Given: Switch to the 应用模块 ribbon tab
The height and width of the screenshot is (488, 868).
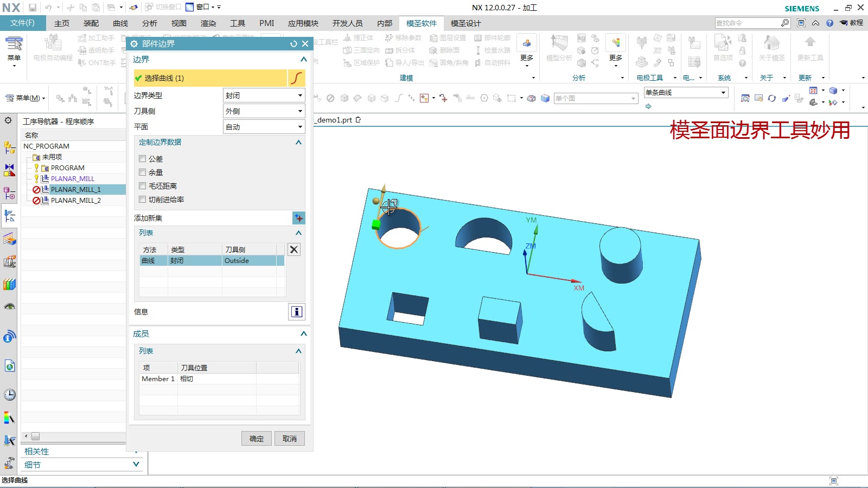Looking at the screenshot, I should click(x=303, y=23).
